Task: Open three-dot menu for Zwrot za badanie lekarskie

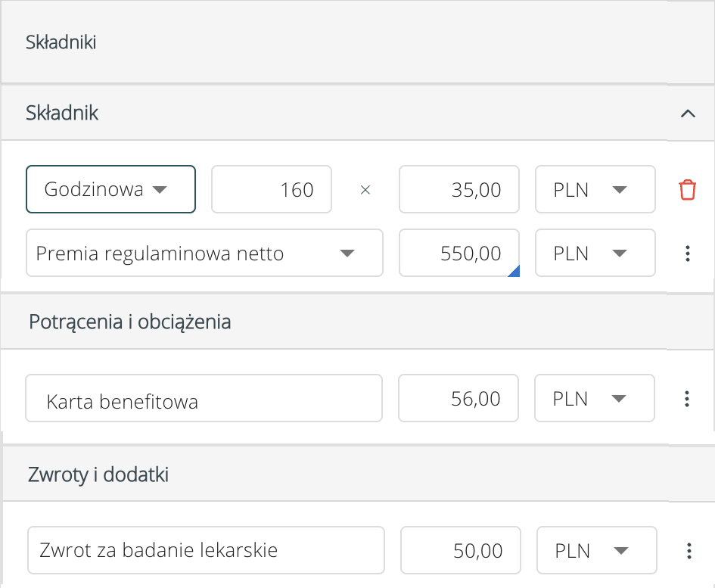Action: [x=689, y=551]
